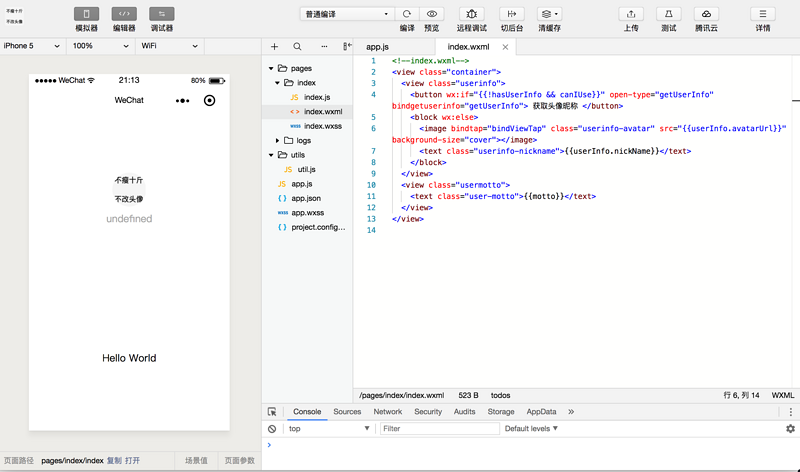The height and width of the screenshot is (472, 800).
Task: Switch to Security tab
Action: click(428, 412)
